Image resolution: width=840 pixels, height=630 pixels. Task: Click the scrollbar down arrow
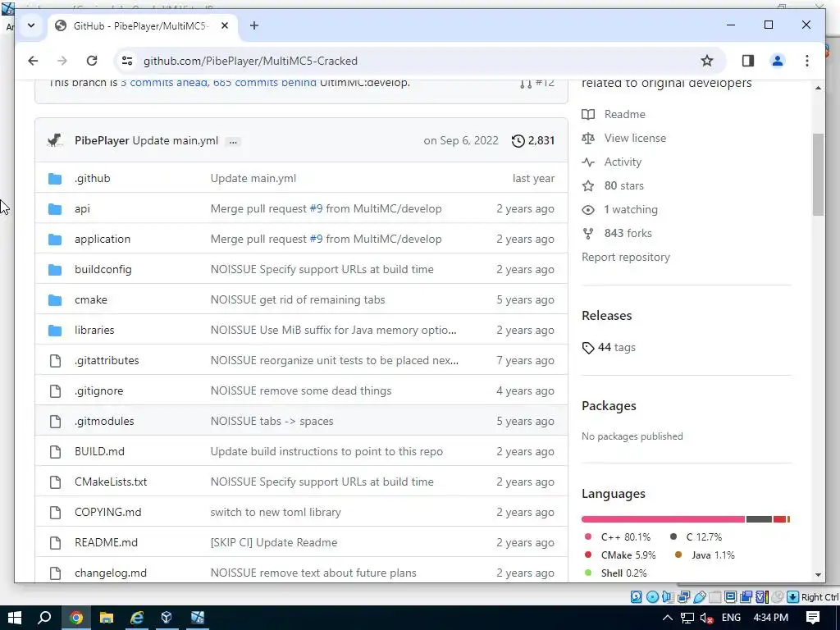(818, 575)
